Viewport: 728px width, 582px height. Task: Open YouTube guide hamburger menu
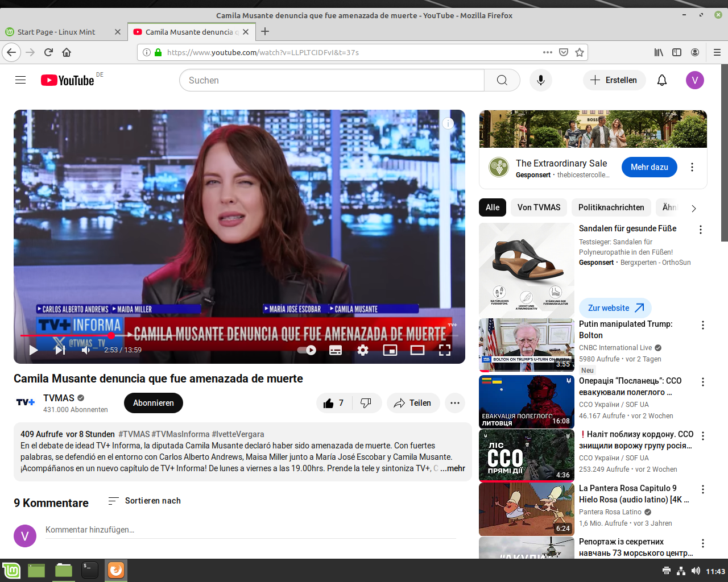pyautogui.click(x=20, y=80)
